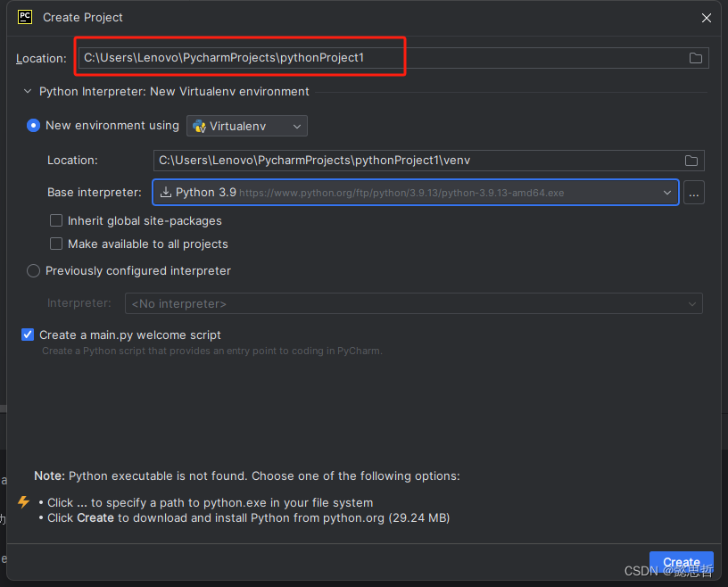This screenshot has width=728, height=587.
Task: Collapse the Python Interpreter section
Action: [x=28, y=92]
